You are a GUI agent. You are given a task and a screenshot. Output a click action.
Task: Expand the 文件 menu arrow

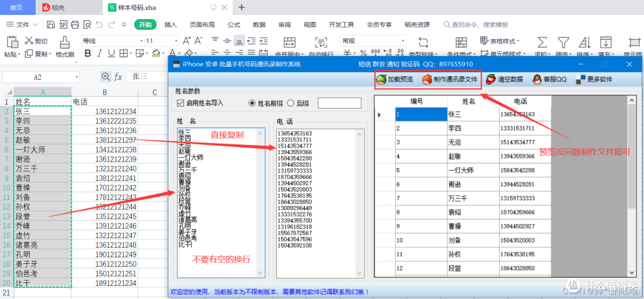tap(35, 24)
